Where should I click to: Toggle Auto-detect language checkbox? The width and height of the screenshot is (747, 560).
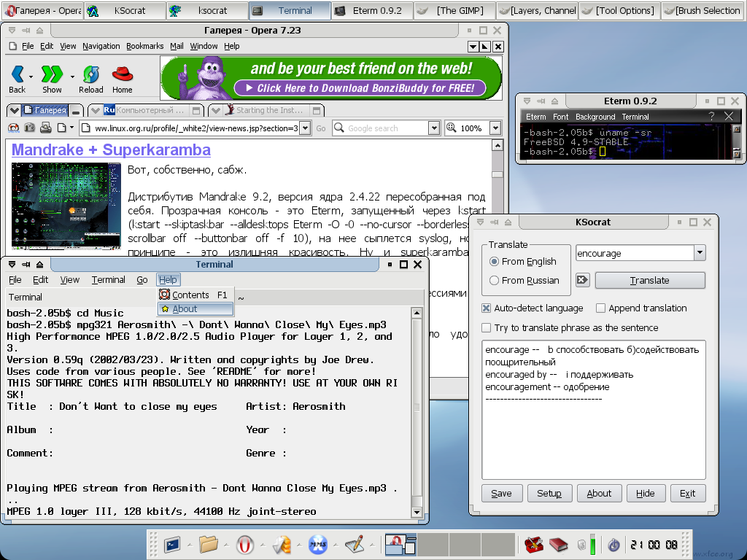(x=486, y=308)
